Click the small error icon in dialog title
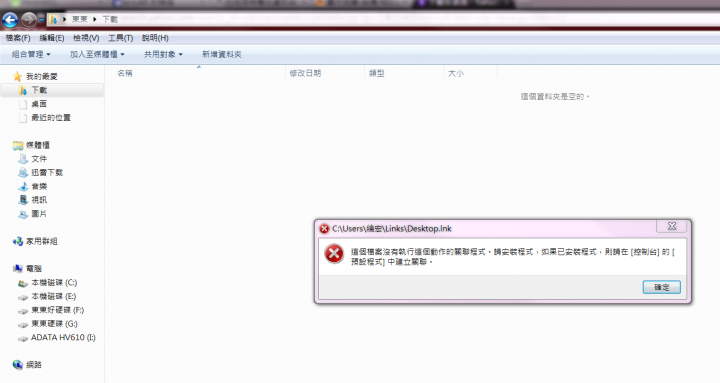720x383 pixels. tap(324, 228)
